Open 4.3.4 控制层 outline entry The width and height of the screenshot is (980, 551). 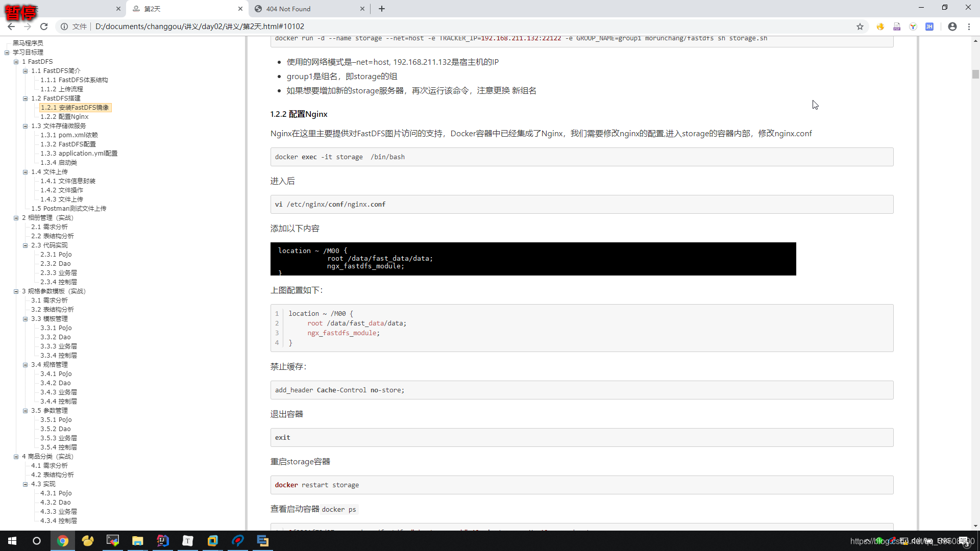[59, 521]
